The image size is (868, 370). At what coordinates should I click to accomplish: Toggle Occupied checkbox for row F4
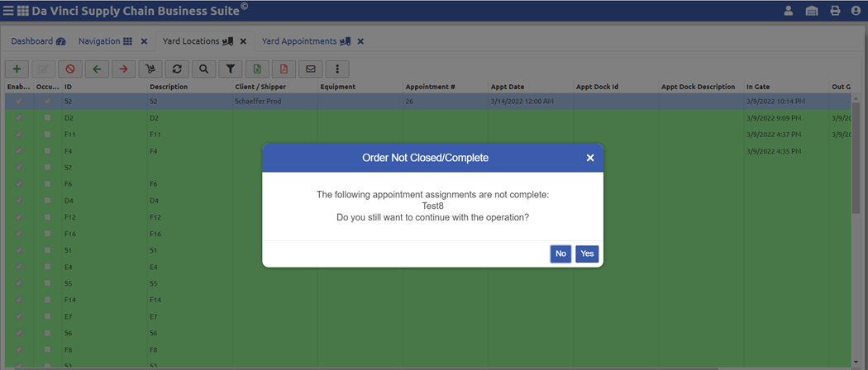click(48, 151)
